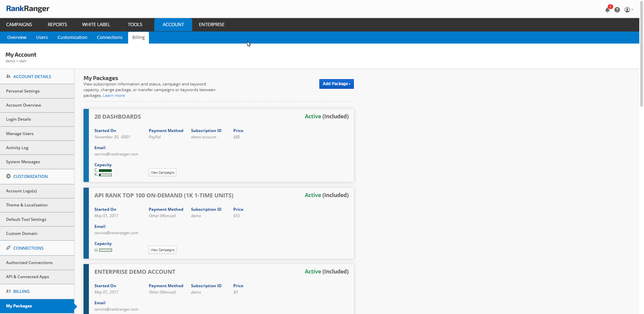The height and width of the screenshot is (314, 644).
Task: Open Personal Settings in sidebar
Action: (23, 91)
